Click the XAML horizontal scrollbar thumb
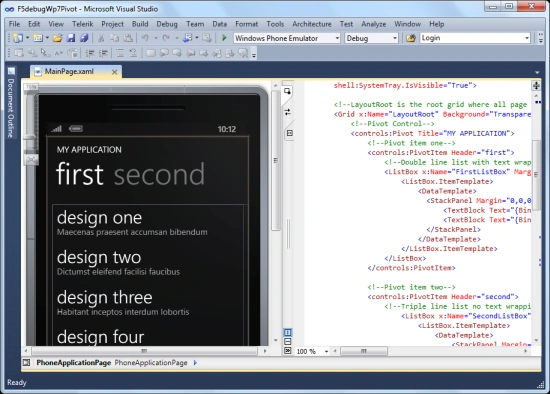550x394 pixels. [x=364, y=351]
